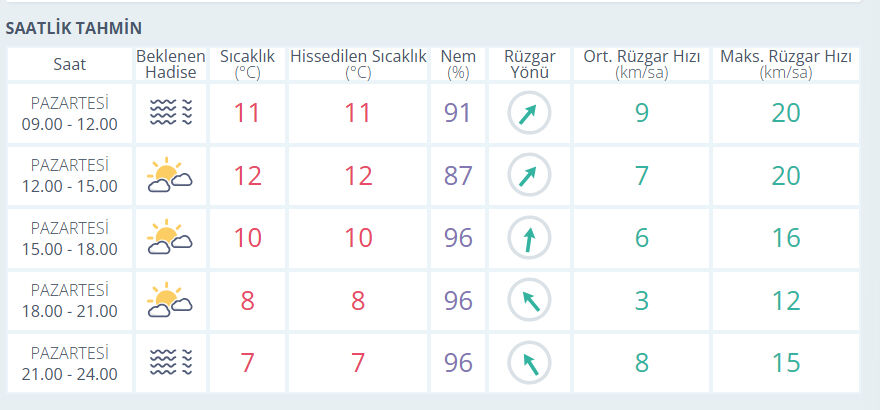
Task: Click wind direction arrow for 15.00 - 18.00
Action: (529, 238)
